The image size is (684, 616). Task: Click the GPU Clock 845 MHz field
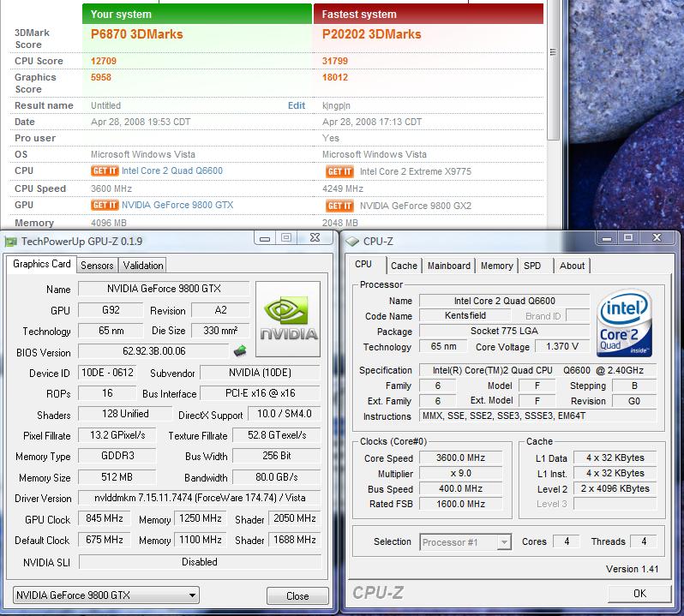point(105,518)
